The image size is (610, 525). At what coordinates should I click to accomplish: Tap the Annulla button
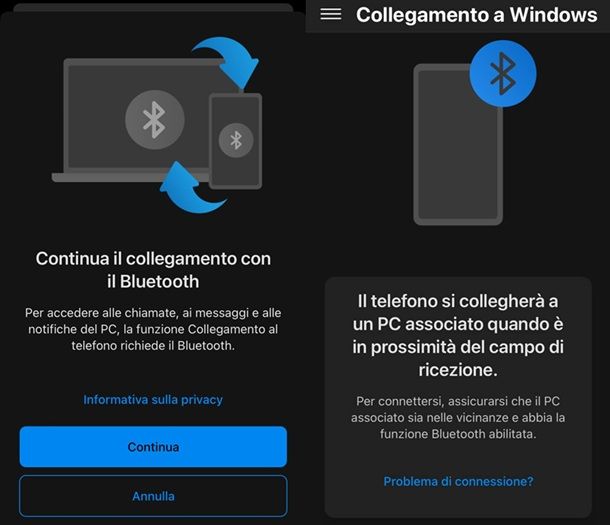[x=153, y=496]
